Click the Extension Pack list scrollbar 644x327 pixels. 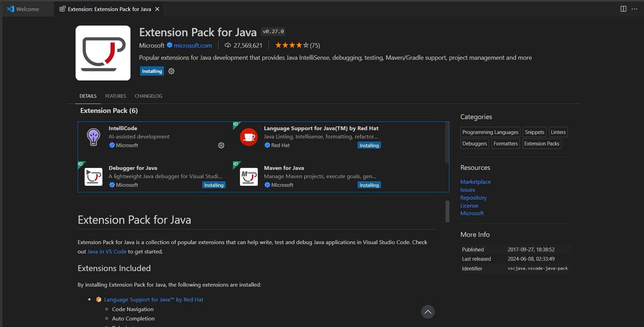447,143
